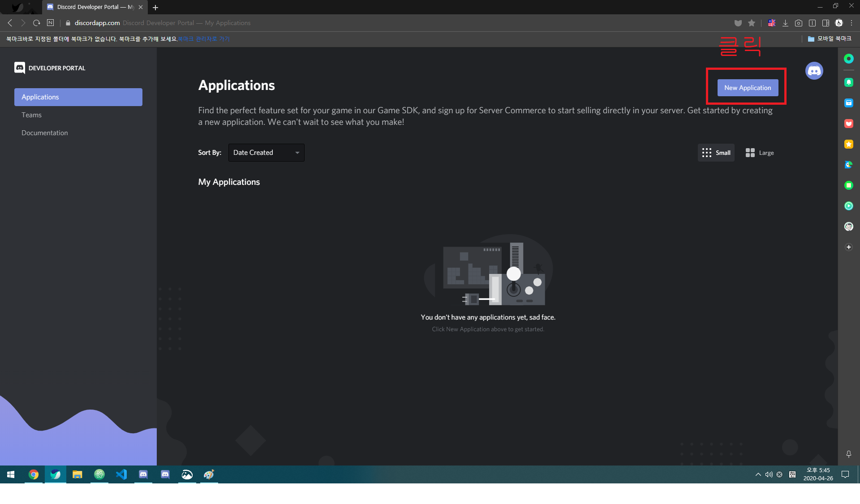860x504 pixels.
Task: Add a new sidebar panel with plus
Action: click(849, 247)
